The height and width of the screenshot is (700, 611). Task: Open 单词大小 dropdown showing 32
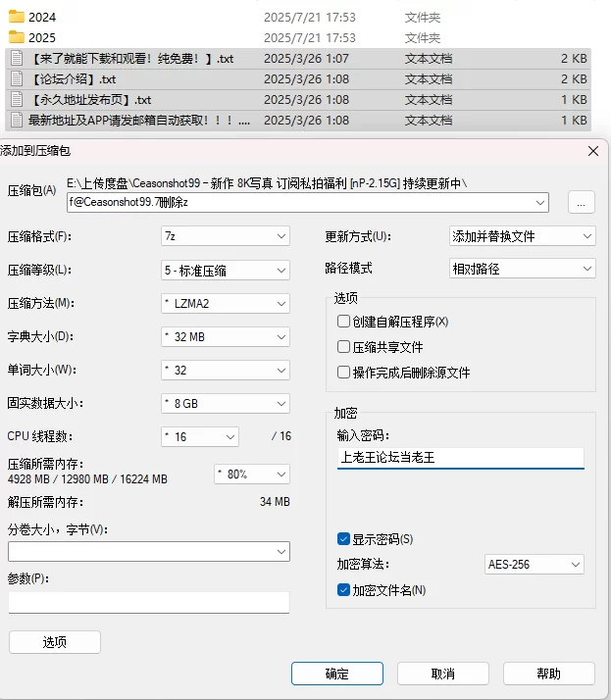point(226,370)
